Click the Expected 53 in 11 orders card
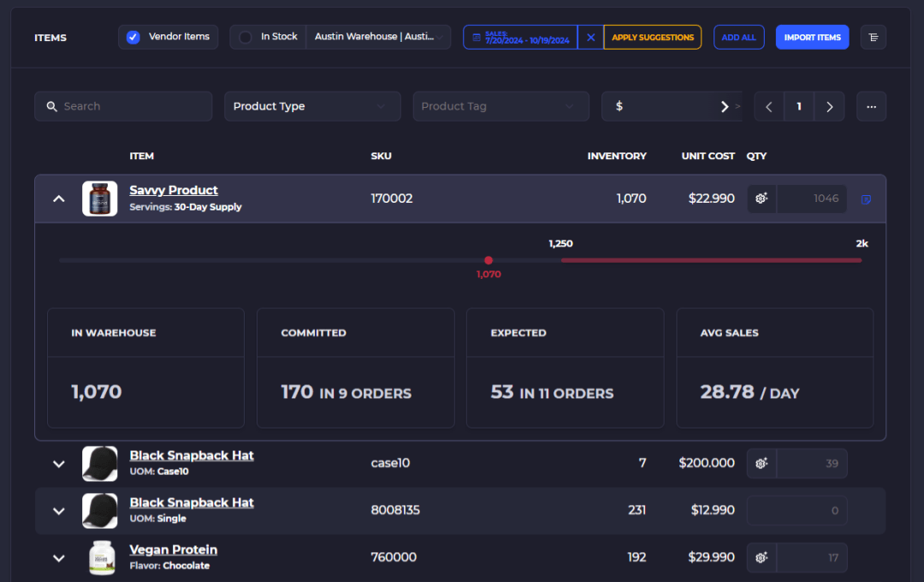The image size is (924, 582). click(566, 368)
